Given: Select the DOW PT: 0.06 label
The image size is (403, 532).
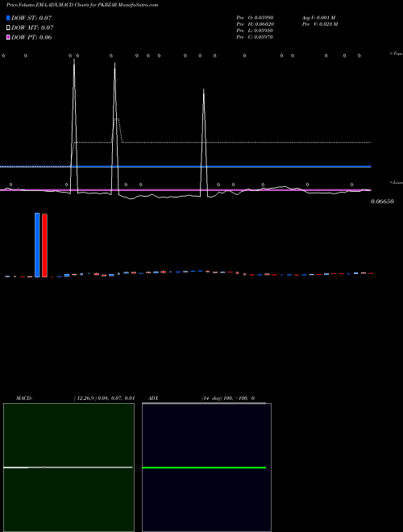Looking at the screenshot, I should point(31,37).
